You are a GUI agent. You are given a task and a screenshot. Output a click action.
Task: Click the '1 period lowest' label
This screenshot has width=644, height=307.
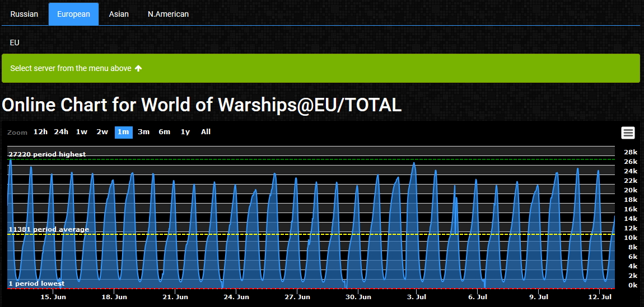tap(36, 284)
